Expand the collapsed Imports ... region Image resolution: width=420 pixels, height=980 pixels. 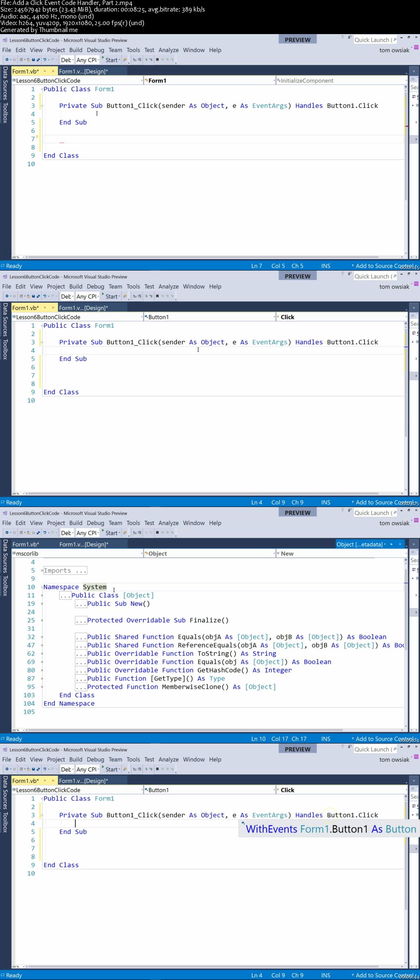click(42, 571)
